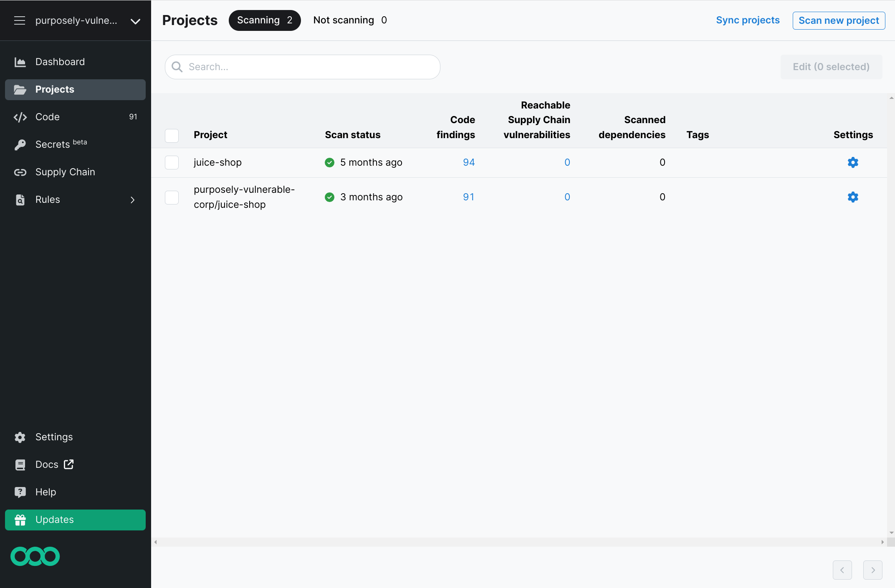Screen dimensions: 895x588
Task: Open settings gear for purposely-vulnerable-corp/juice-shop
Action: (x=853, y=197)
